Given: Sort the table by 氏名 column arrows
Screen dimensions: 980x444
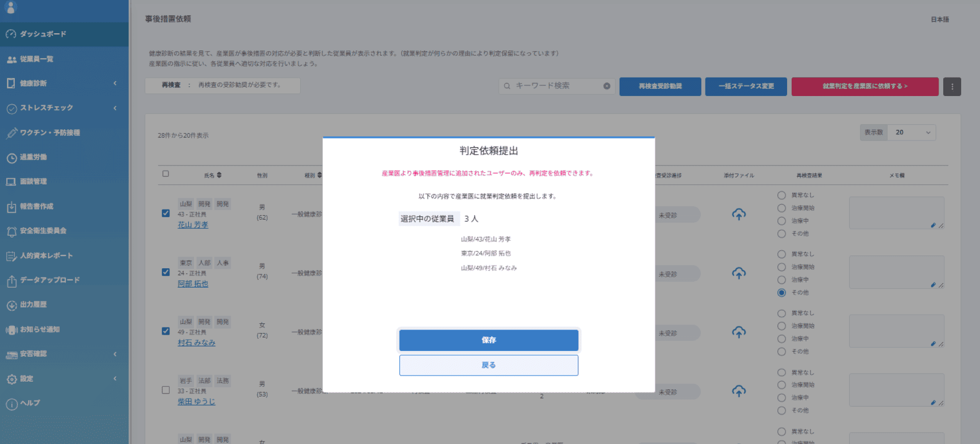Looking at the screenshot, I should point(219,175).
